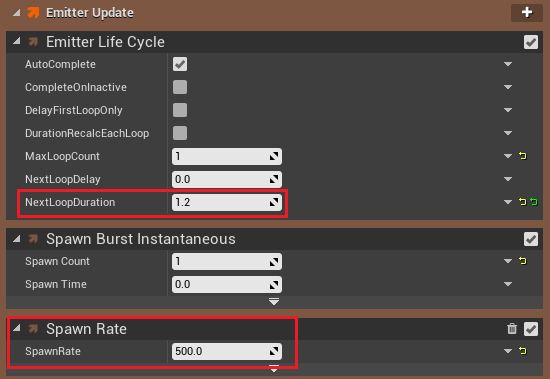Screen dimensions: 550x379
Task: Click the Spawn Count value field
Action: pos(227,261)
